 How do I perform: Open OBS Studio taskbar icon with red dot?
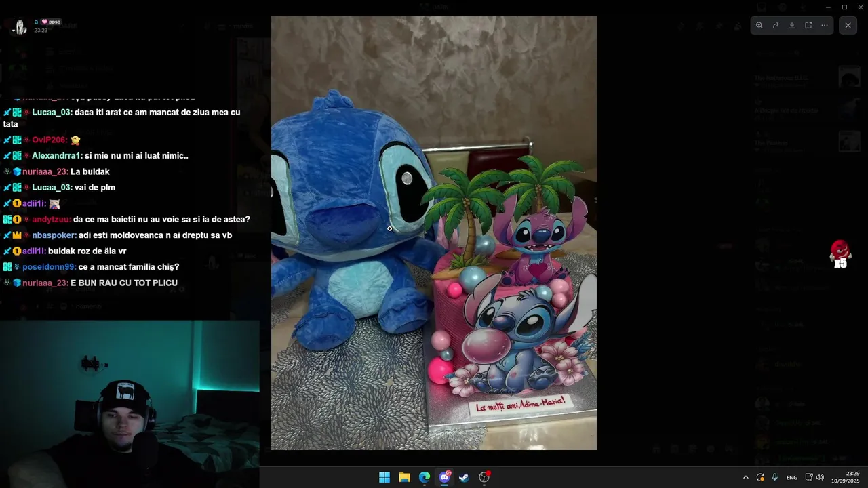pyautogui.click(x=484, y=477)
